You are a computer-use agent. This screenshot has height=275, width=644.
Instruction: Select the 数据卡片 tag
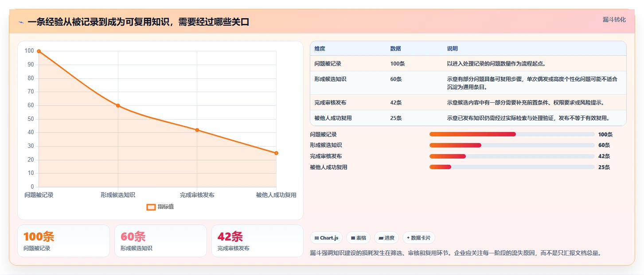tap(419, 238)
